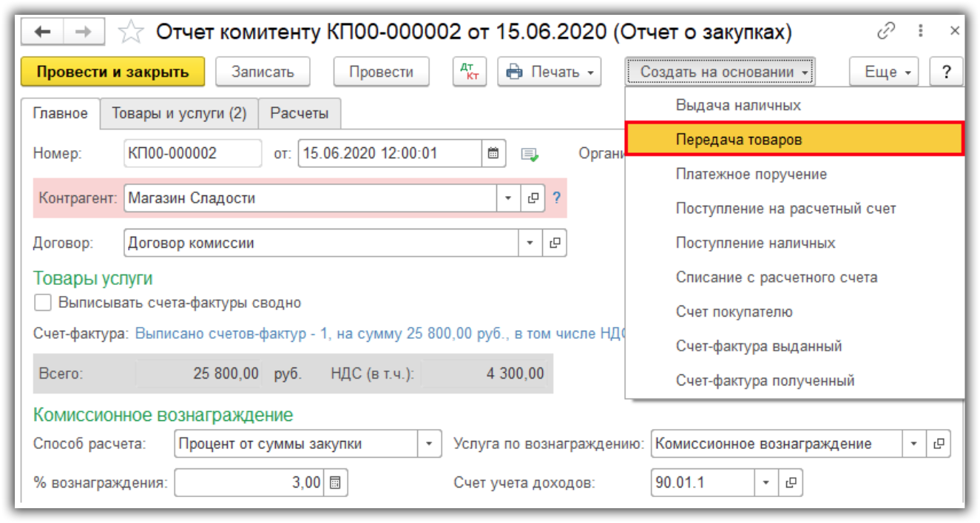This screenshot has width=980, height=523.
Task: Click the forward navigation arrow
Action: click(84, 32)
